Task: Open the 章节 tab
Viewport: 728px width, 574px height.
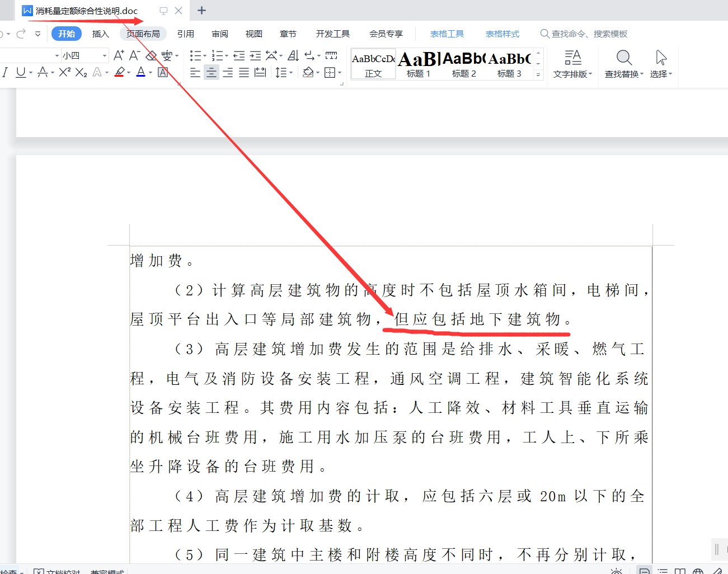Action: [x=288, y=34]
